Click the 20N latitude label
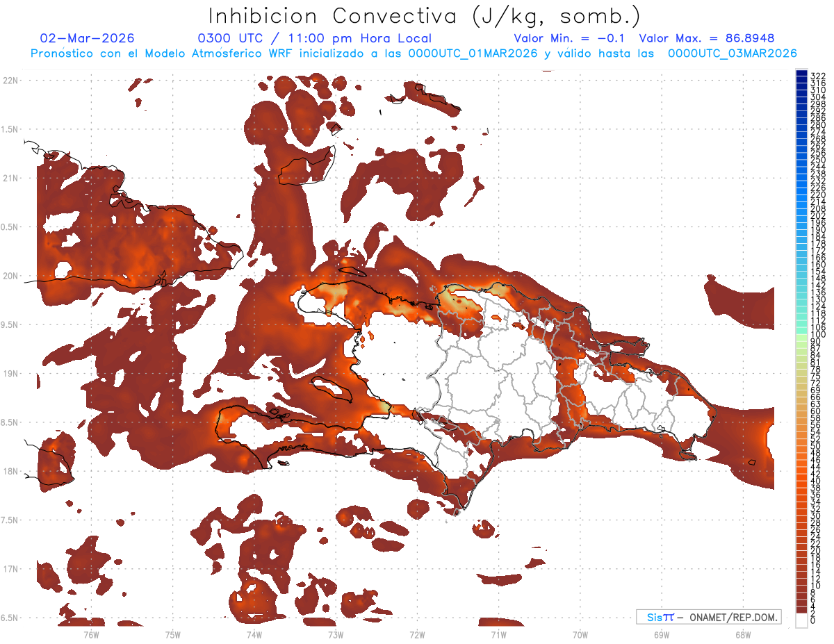 point(10,276)
